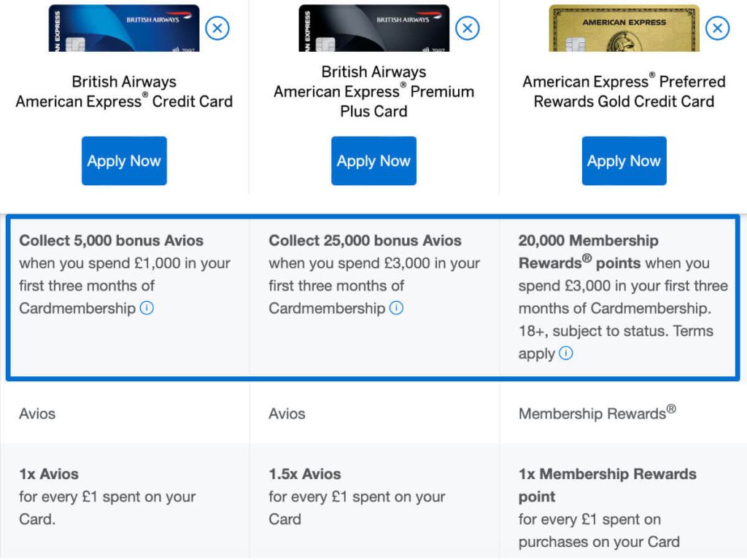Screen dimensions: 747x560
Task: Click the "1x Membership Rewards point" text
Action: (x=607, y=485)
